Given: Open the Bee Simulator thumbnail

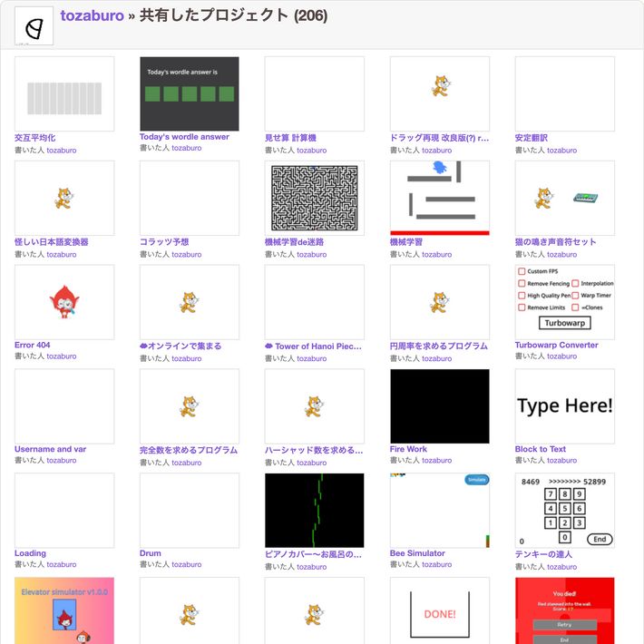Looking at the screenshot, I should click(x=440, y=510).
